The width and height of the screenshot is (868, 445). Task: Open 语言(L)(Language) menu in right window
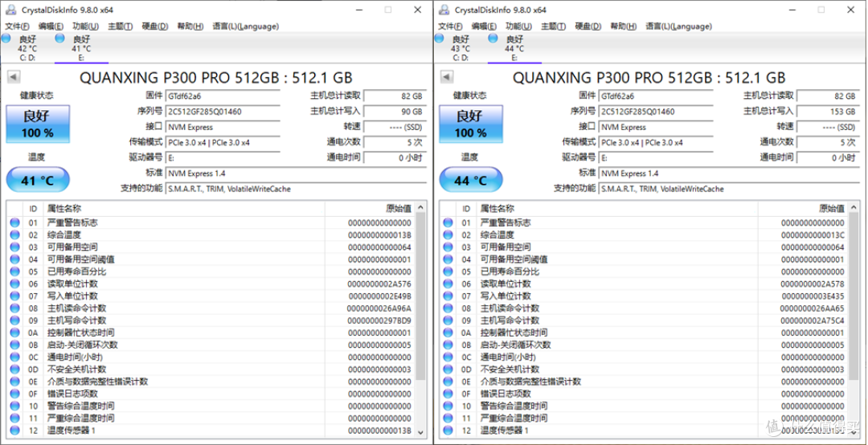(678, 26)
